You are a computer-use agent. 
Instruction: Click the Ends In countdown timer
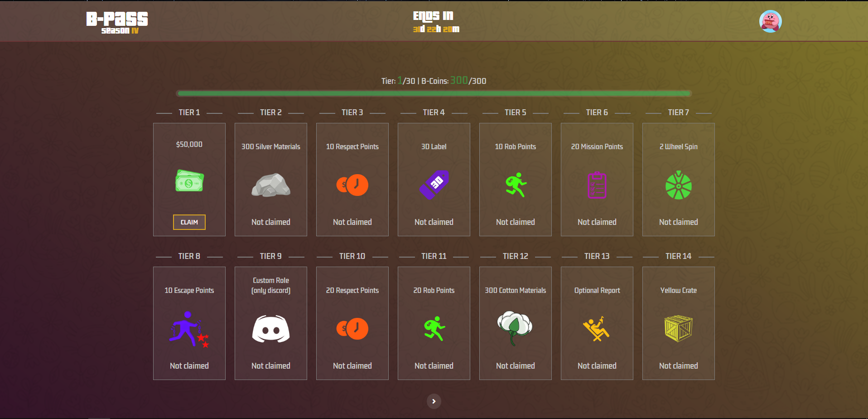click(x=435, y=29)
